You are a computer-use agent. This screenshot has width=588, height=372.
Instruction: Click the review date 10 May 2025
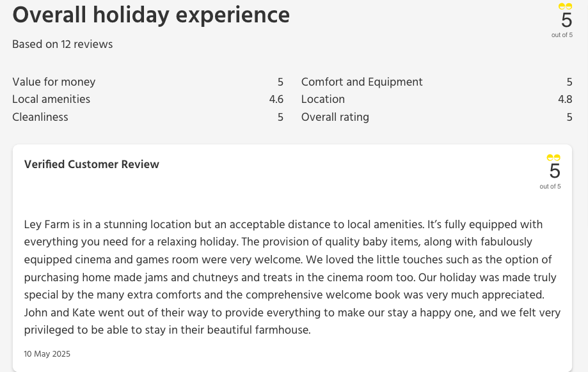click(47, 353)
